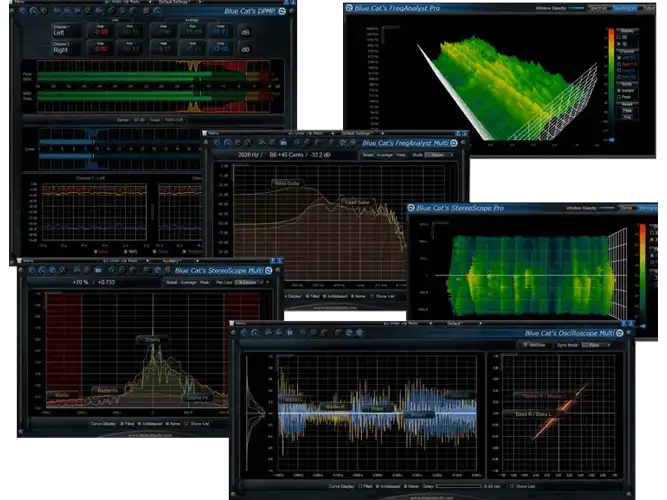Open Menu in FreqAnalyst Multi window
The image size is (667, 500).
click(x=213, y=133)
